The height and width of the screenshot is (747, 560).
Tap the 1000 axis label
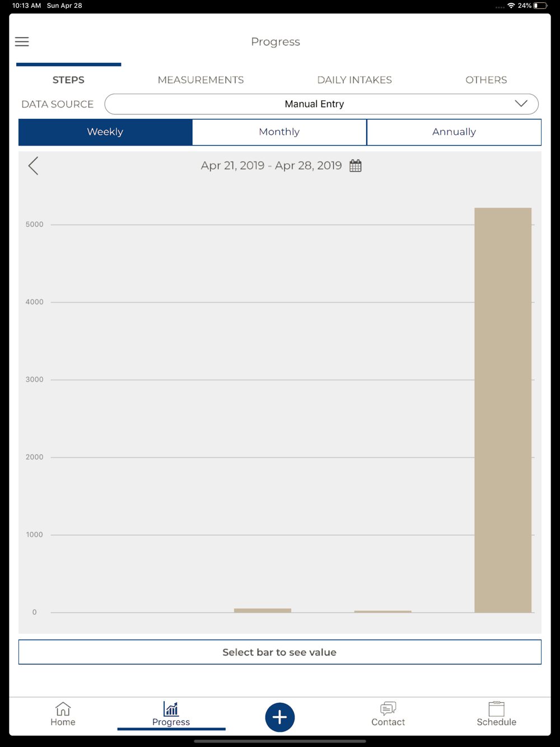coord(34,535)
